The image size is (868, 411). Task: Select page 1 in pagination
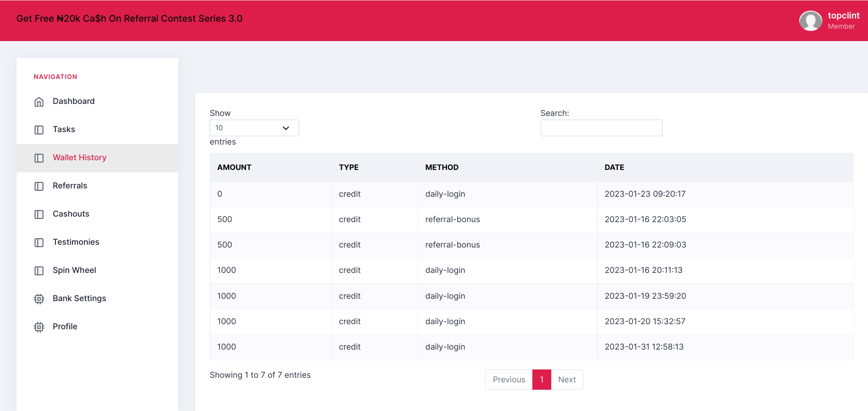point(542,380)
